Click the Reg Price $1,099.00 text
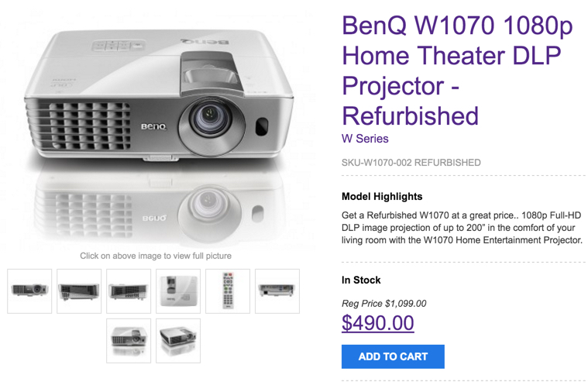This screenshot has width=588, height=382. pyautogui.click(x=384, y=303)
